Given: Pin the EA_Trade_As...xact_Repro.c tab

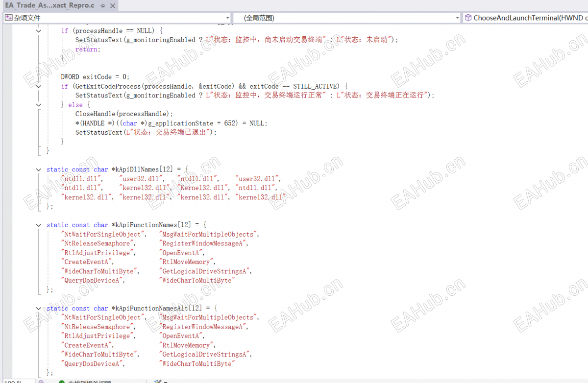Looking at the screenshot, I should coord(102,6).
